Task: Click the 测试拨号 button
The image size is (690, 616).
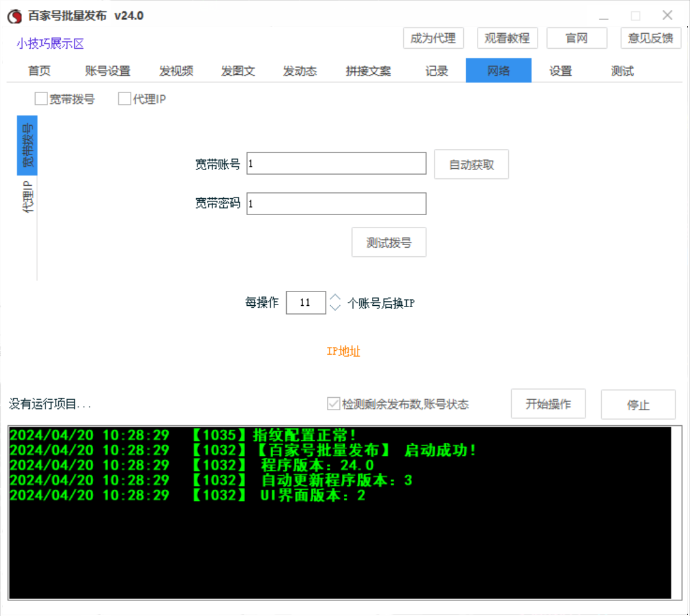Action: (x=389, y=243)
